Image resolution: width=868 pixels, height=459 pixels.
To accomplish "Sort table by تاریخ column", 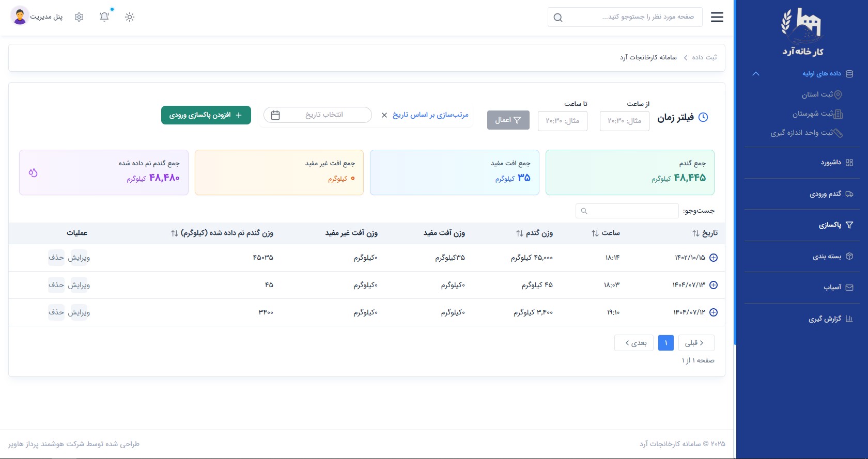I will click(x=705, y=233).
